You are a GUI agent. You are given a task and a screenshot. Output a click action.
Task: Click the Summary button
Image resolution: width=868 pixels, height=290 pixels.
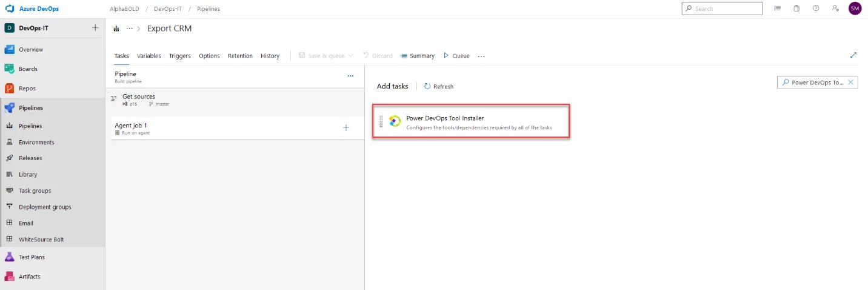click(418, 56)
